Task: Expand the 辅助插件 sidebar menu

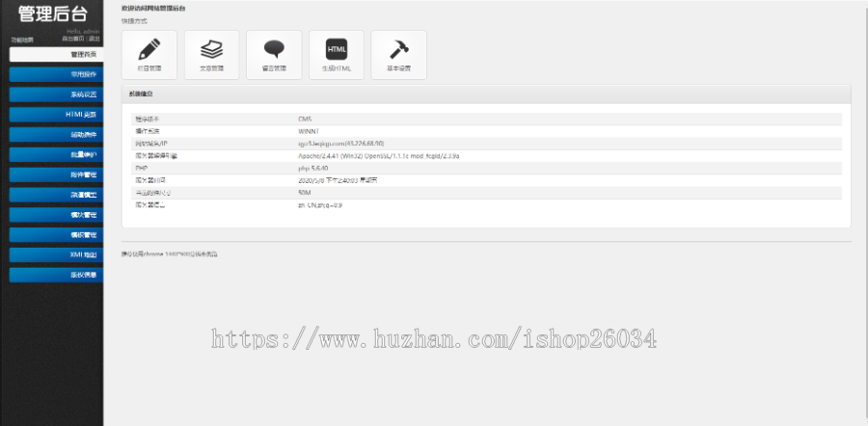Action: (x=57, y=134)
